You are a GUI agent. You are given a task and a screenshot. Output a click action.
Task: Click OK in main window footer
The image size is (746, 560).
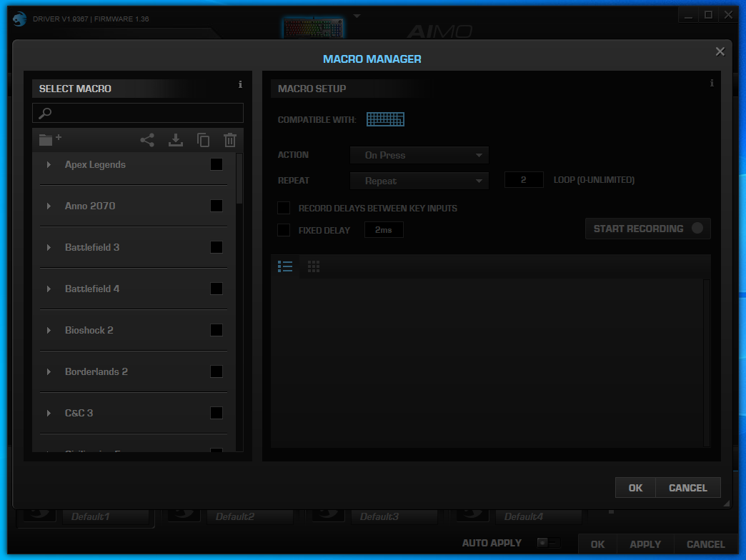(597, 544)
